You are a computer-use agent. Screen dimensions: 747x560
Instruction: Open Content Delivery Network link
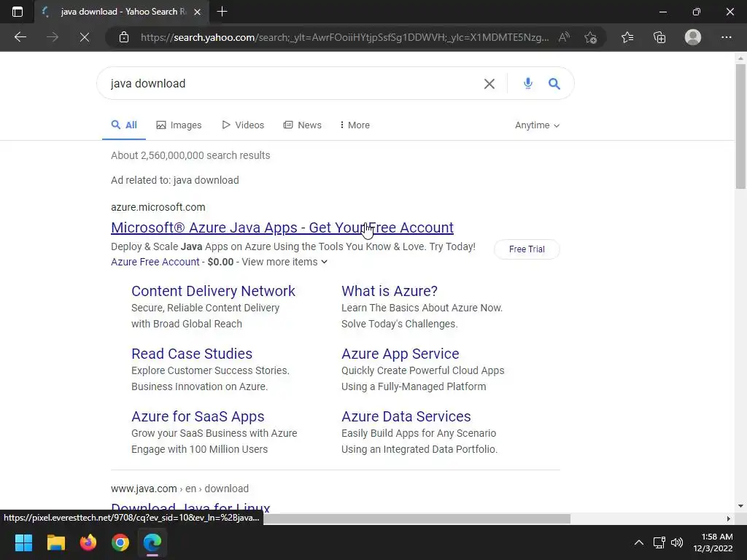[214, 291]
